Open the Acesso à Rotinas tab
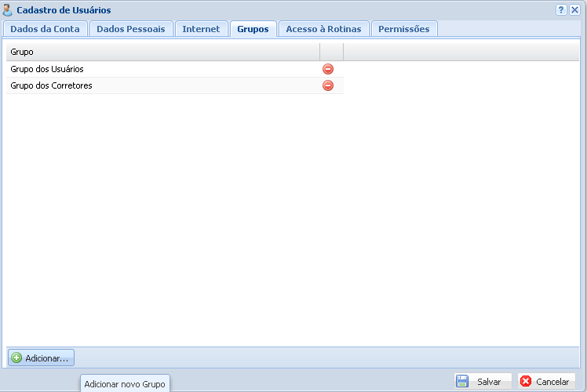Image resolution: width=587 pixels, height=392 pixels. pos(323,29)
